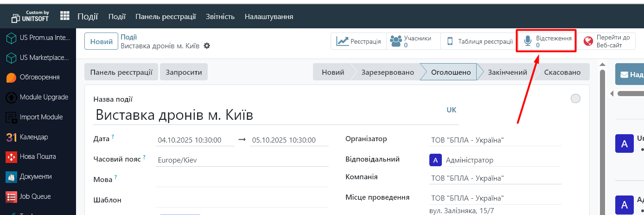
Task: Open the Звітність menu
Action: tap(220, 17)
